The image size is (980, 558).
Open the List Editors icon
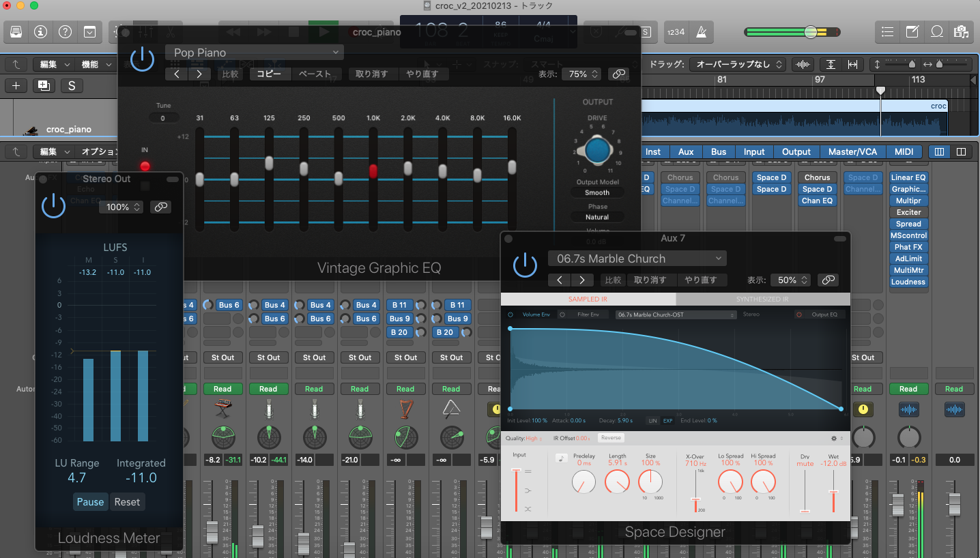click(887, 31)
